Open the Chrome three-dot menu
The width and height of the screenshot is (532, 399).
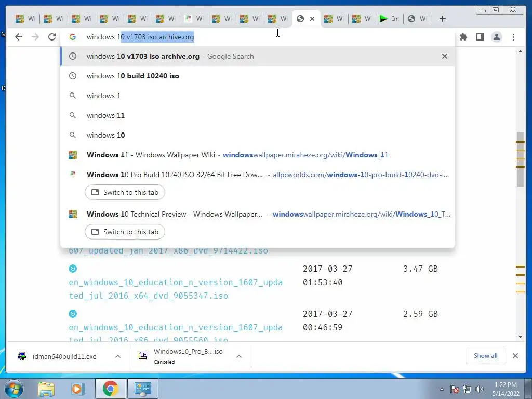tap(513, 37)
